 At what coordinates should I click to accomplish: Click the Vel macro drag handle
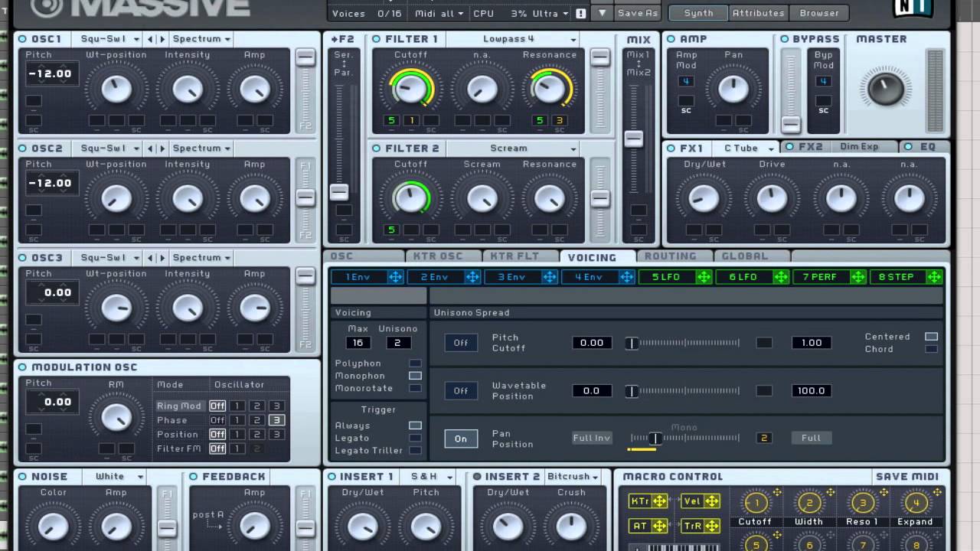[712, 501]
